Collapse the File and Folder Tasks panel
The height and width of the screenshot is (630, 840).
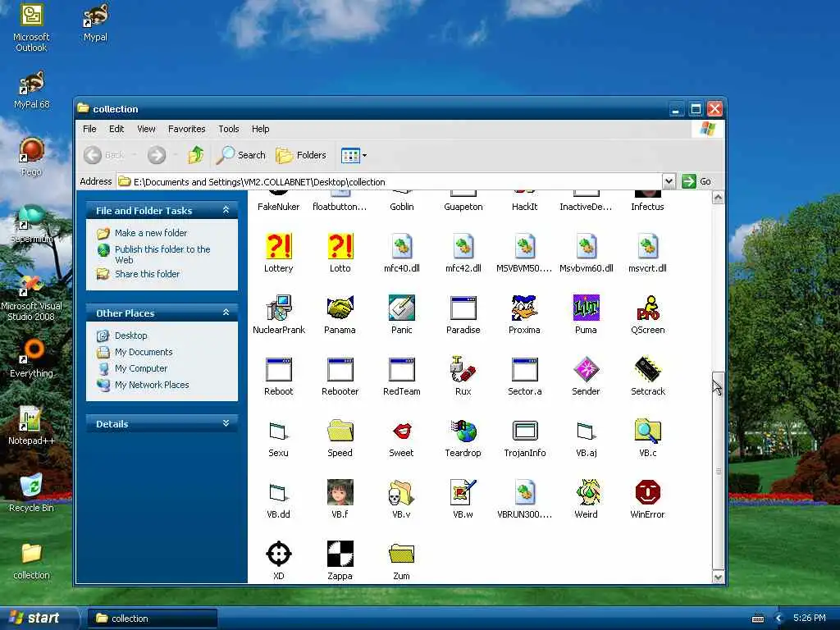[226, 210]
